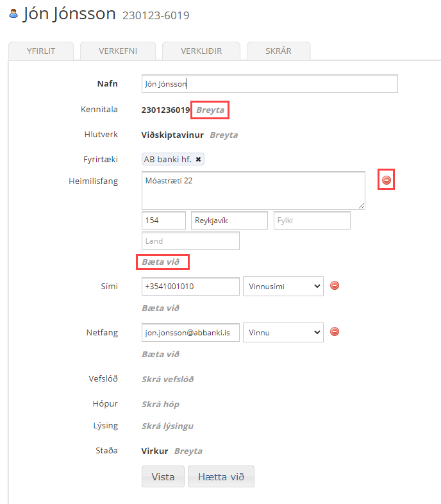Remove the Móastræti 22 address entry
The width and height of the screenshot is (441, 504).
click(386, 180)
